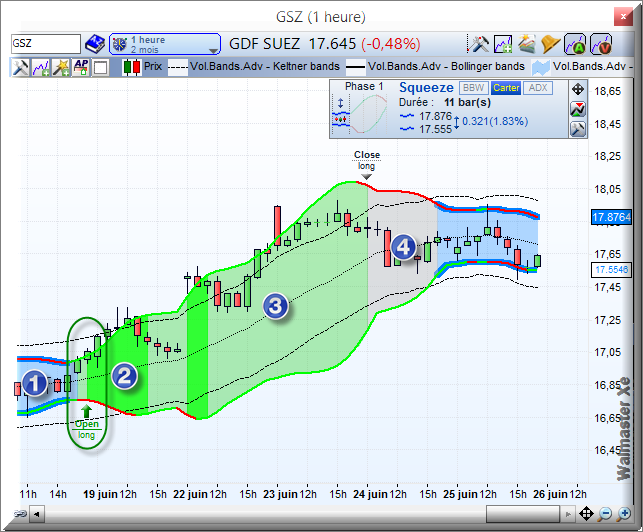Click the 0.321(1.83%) range value
The image size is (643, 532).
pos(495,121)
